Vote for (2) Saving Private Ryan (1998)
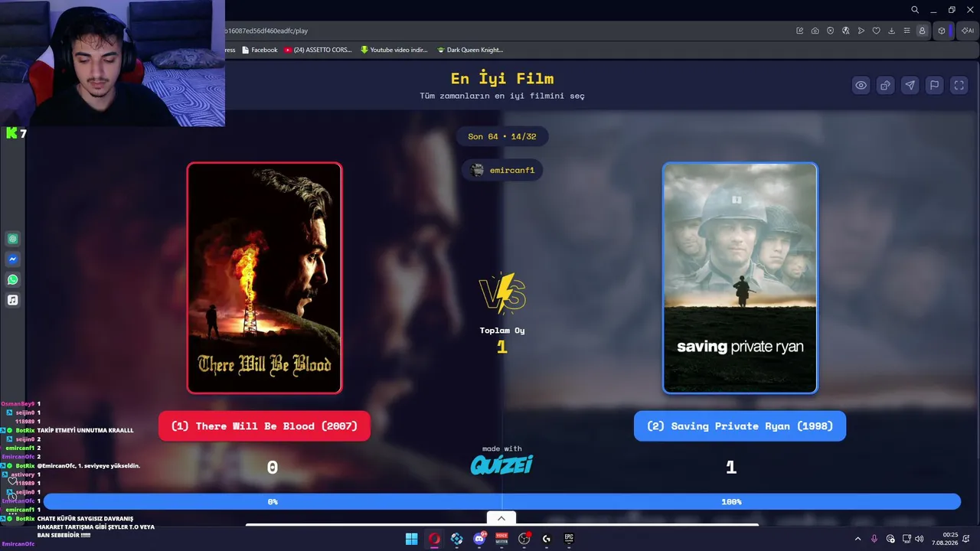 (x=740, y=426)
